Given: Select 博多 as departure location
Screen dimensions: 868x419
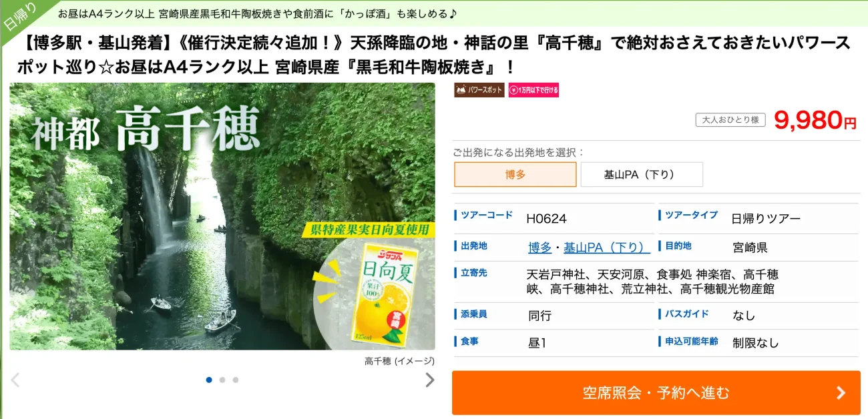Looking at the screenshot, I should pyautogui.click(x=515, y=174).
